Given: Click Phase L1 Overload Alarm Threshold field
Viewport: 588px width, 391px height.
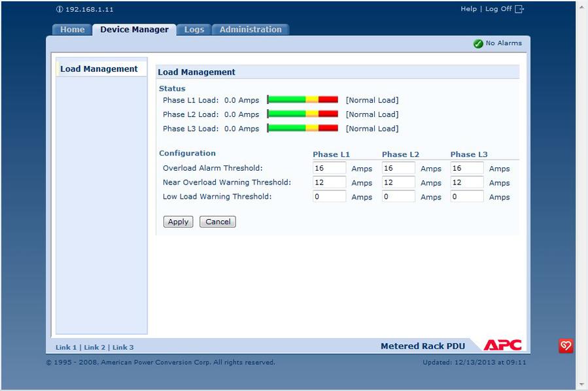Looking at the screenshot, I should [x=329, y=168].
